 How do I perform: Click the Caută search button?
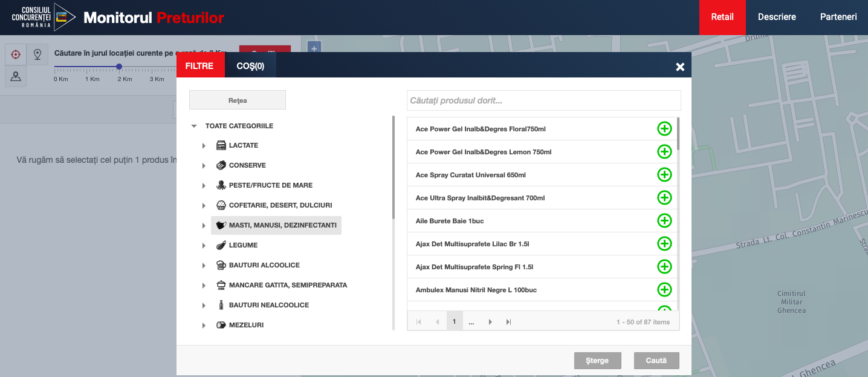coord(656,361)
